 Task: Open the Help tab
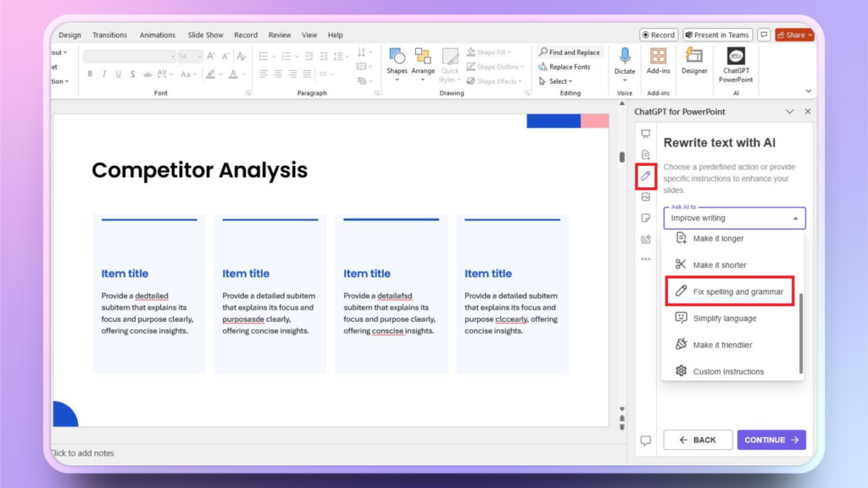[x=336, y=35]
